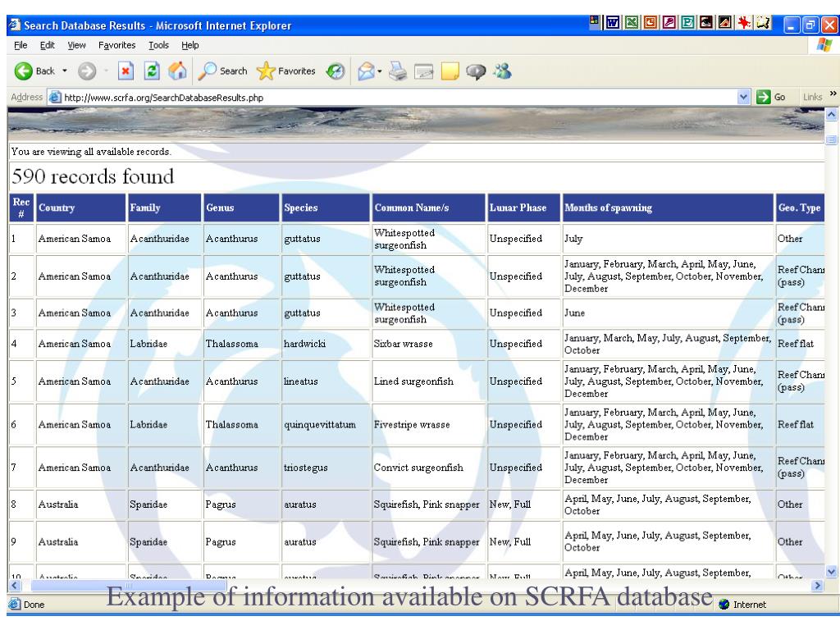
Task: Expand the Mail button dropdown arrow
Action: 379,71
